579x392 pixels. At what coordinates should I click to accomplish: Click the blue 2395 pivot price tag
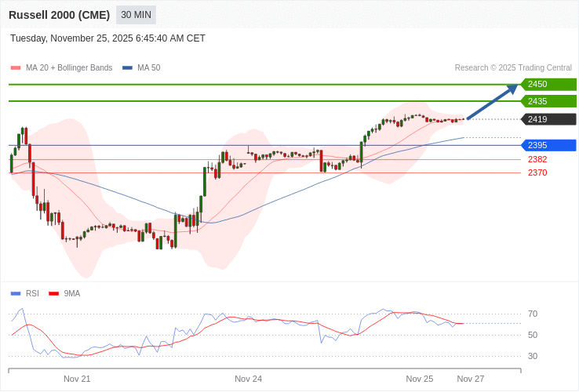tap(548, 145)
